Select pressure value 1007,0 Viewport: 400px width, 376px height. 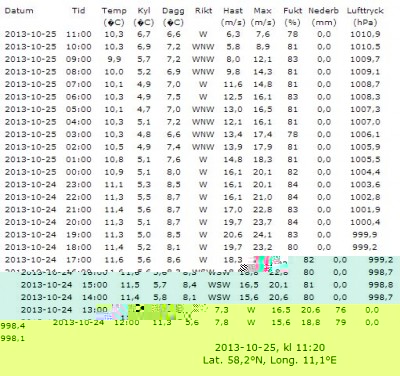(365, 122)
